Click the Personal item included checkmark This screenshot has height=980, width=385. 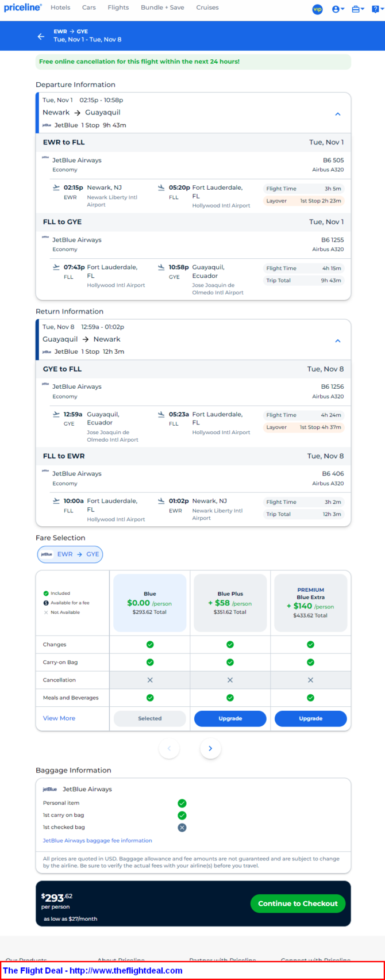[182, 803]
